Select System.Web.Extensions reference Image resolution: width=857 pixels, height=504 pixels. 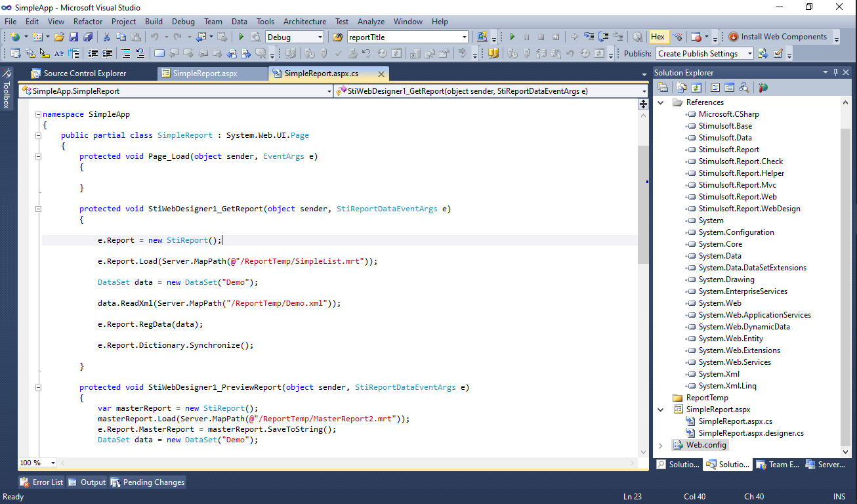pos(739,350)
